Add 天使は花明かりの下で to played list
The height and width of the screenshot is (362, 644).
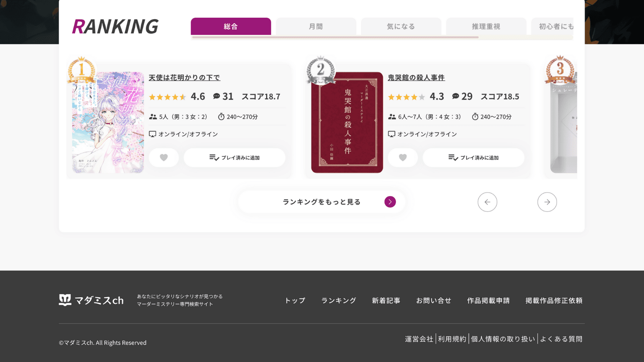(234, 157)
